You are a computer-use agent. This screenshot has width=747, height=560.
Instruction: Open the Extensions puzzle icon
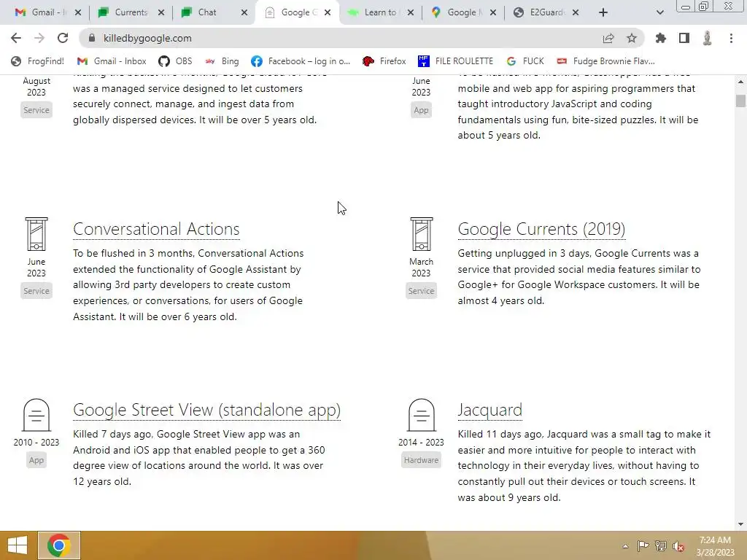(660, 38)
